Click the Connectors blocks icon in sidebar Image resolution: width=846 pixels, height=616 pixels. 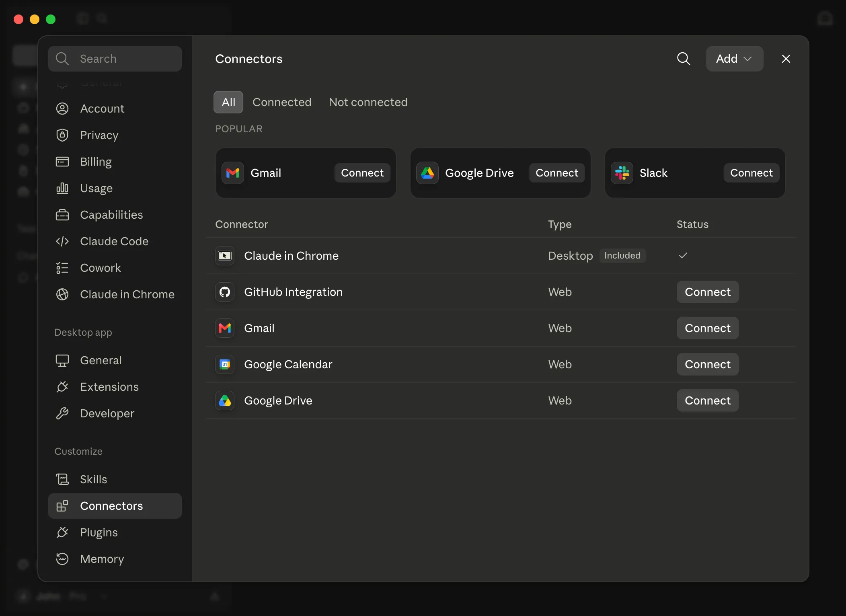pyautogui.click(x=62, y=506)
